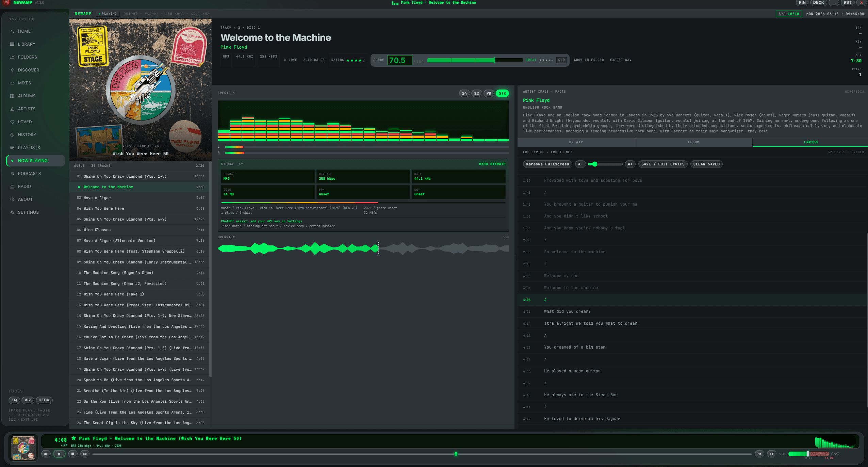The height and width of the screenshot is (467, 868).
Task: Decrease lyrics font with A-
Action: (x=580, y=164)
